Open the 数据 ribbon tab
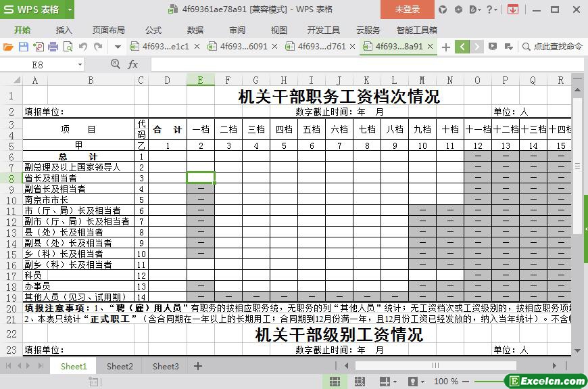The height and width of the screenshot is (389, 588). (195, 30)
